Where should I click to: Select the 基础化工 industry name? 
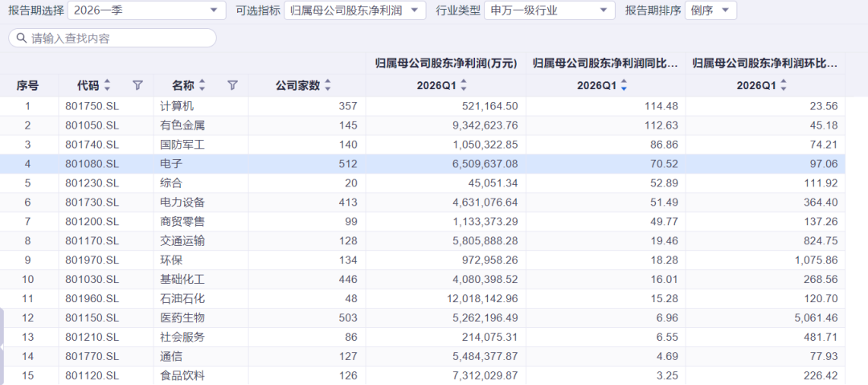click(182, 279)
